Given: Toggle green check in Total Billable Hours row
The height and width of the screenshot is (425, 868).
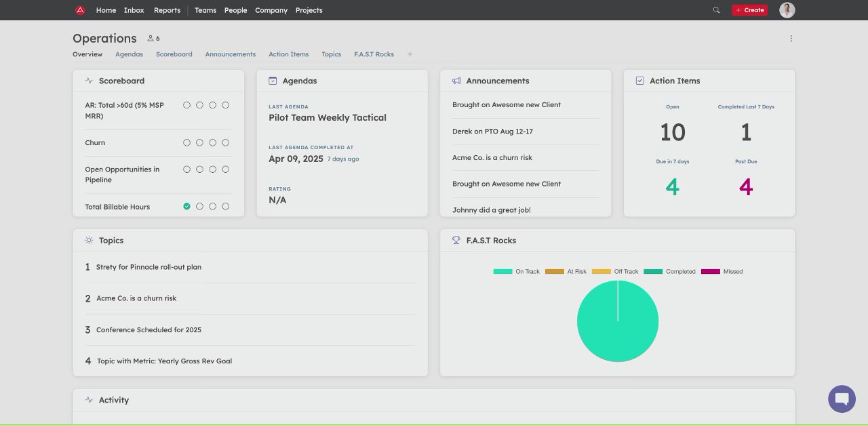Looking at the screenshot, I should tap(186, 207).
